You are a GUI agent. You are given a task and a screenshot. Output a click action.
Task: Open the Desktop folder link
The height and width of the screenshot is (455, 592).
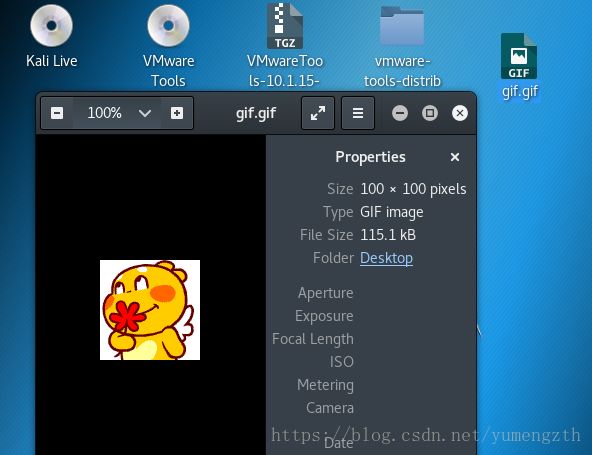386,258
